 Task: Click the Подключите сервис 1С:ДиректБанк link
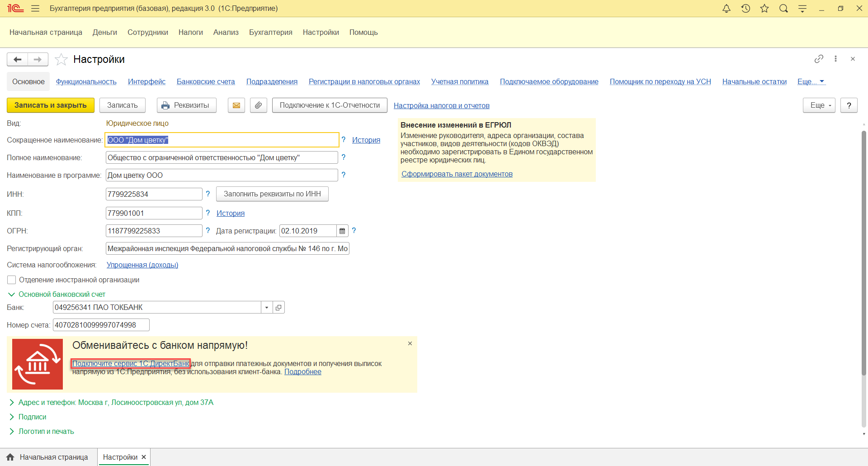[x=131, y=364]
